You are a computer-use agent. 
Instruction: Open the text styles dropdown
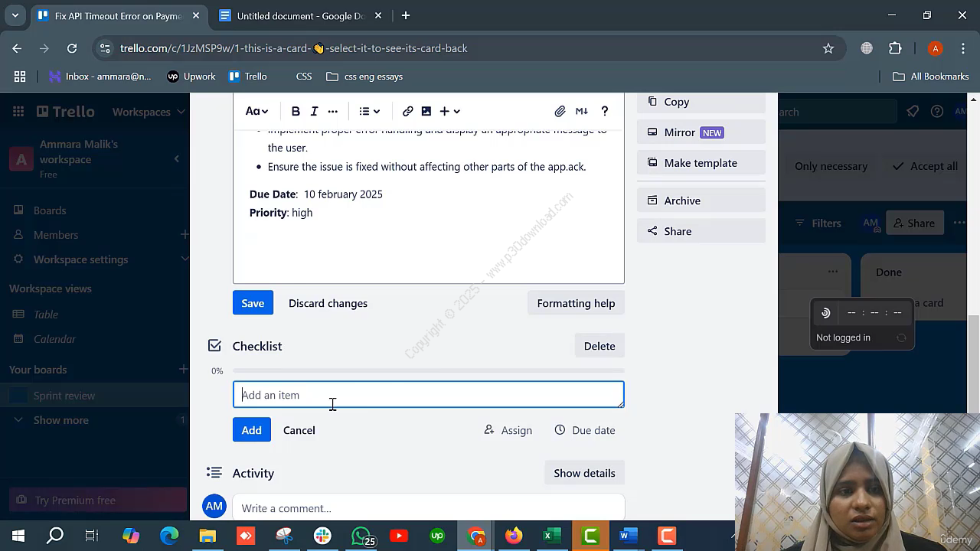256,112
